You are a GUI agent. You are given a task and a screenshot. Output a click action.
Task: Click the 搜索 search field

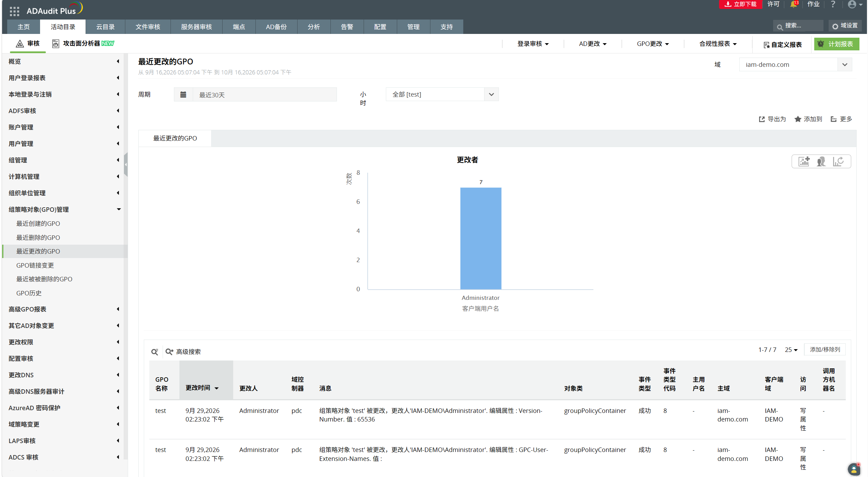798,26
